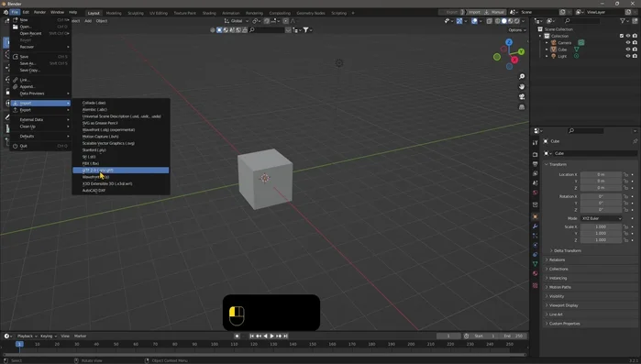
Task: Open the Texture properties tab icon
Action: [536, 285]
